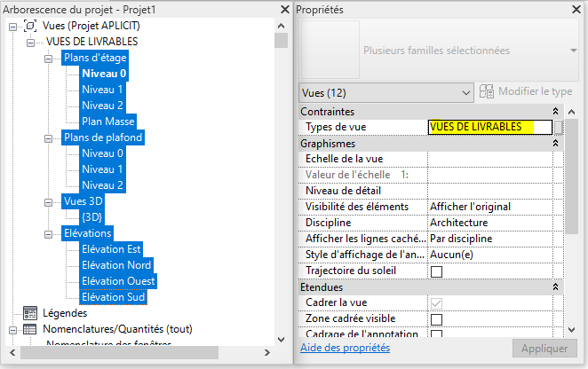Collapse the Plans de plafond node
Viewport: 588px width, 369px height.
pos(49,137)
